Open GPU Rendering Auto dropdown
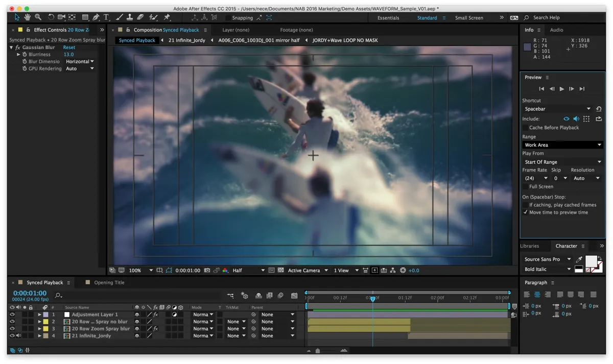The height and width of the screenshot is (364, 613). coord(80,68)
